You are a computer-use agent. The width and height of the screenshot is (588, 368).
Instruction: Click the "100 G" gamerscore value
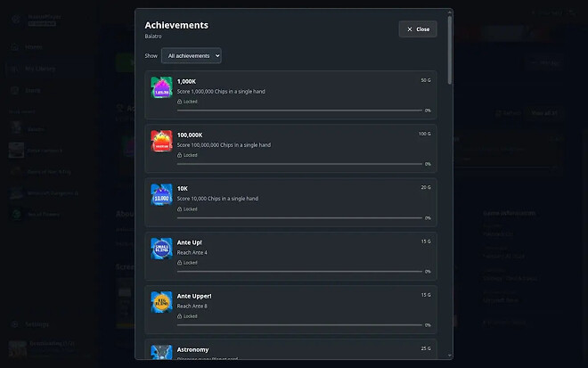pos(424,134)
